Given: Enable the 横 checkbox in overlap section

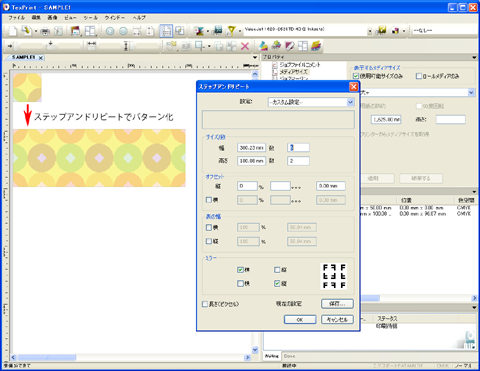Looking at the screenshot, I should [x=209, y=227].
